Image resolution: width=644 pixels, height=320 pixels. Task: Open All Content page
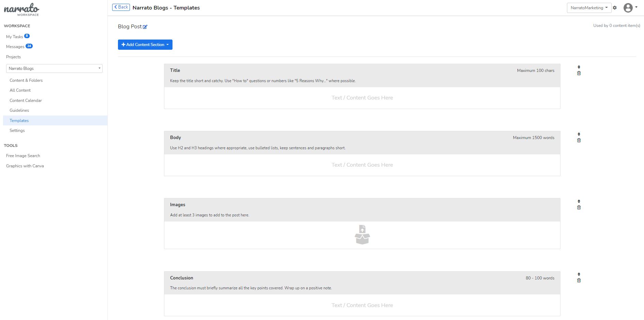[20, 90]
